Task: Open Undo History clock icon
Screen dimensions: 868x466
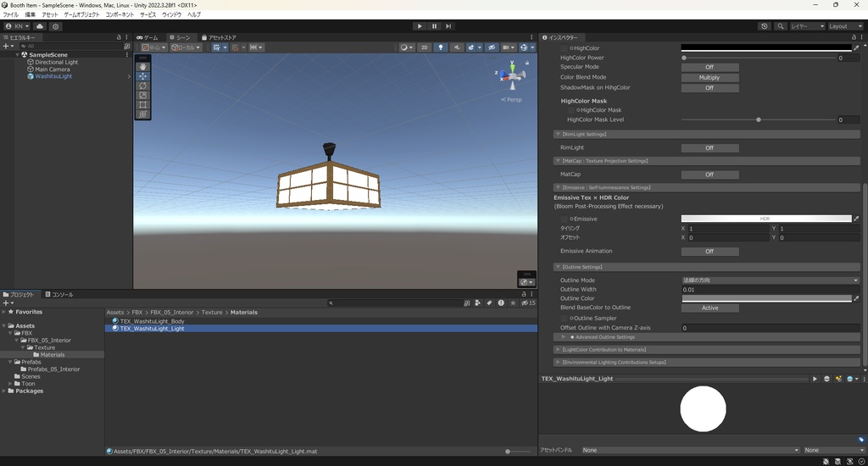Action: click(765, 26)
